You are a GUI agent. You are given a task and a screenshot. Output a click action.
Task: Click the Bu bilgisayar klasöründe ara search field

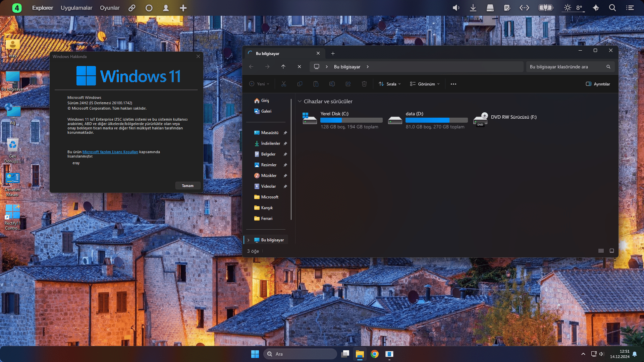[567, 67]
